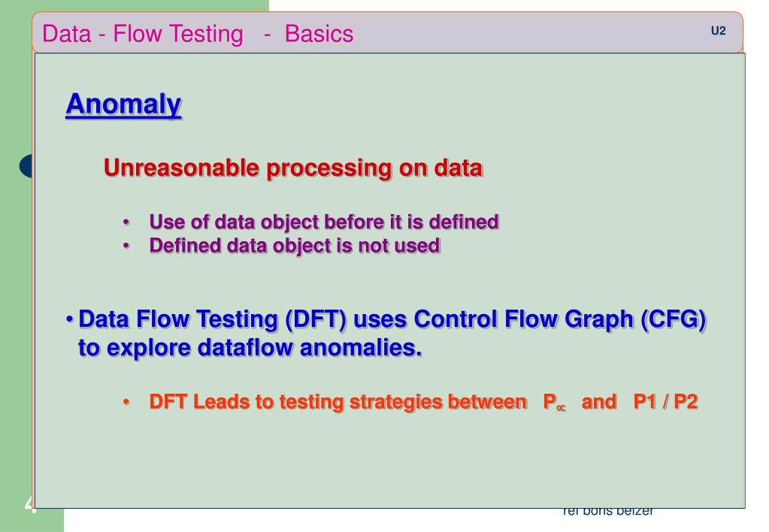The width and height of the screenshot is (769, 532).
Task: Click the green left sidebar strip
Action: [15, 301]
